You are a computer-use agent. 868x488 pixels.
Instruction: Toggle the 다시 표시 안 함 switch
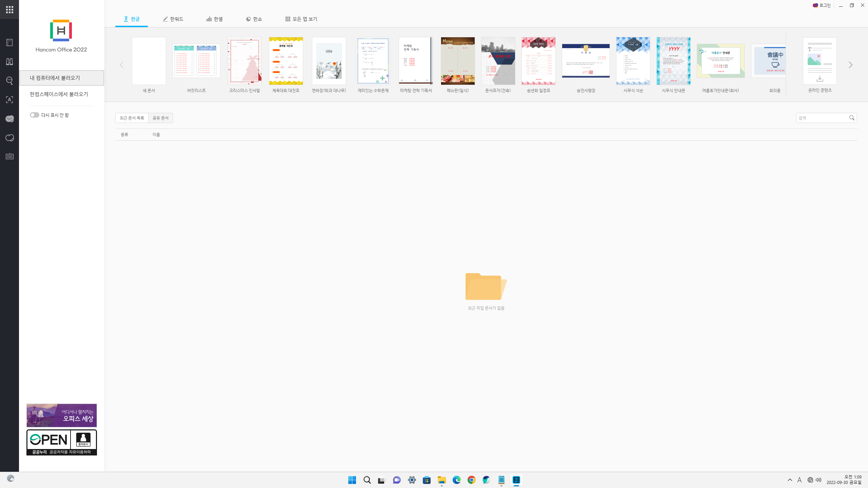point(34,115)
